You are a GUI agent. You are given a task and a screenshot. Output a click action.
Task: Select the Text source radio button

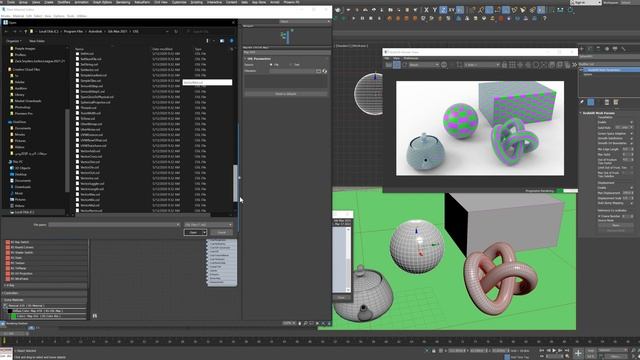tap(291, 64)
